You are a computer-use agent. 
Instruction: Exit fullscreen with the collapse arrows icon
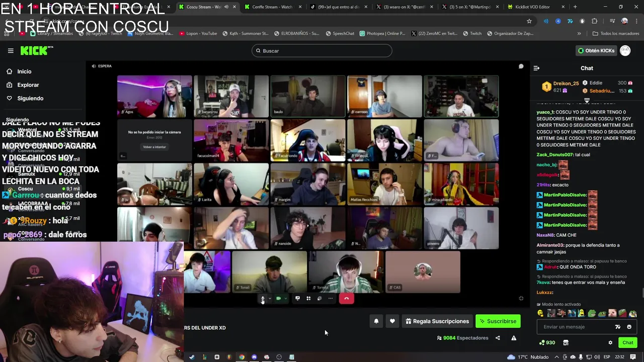pos(521,298)
